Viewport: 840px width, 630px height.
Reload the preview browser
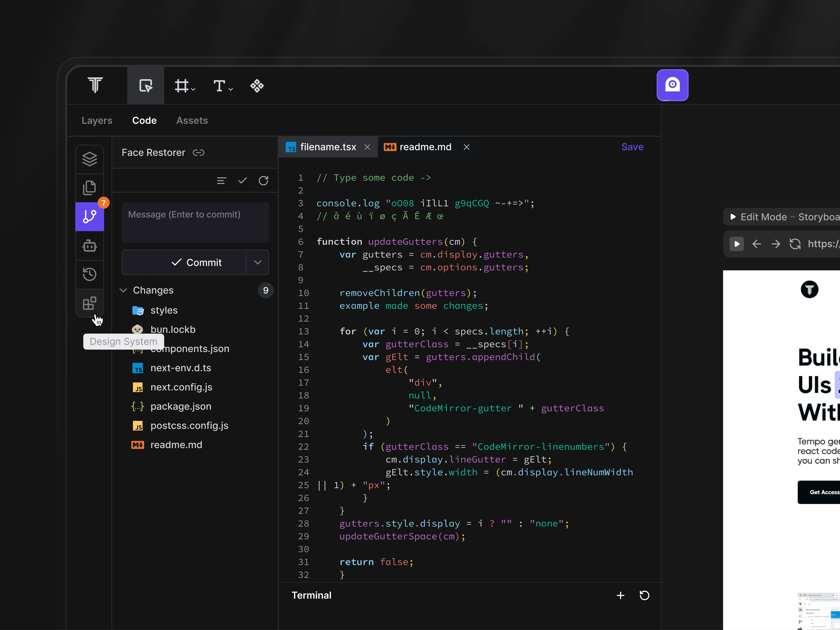795,244
